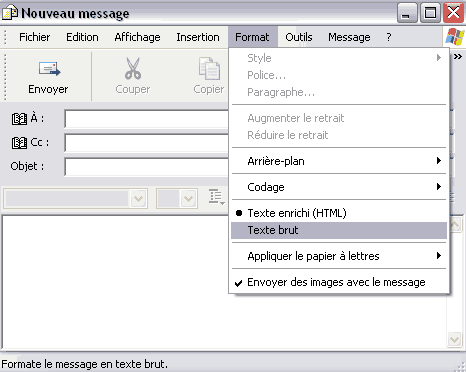This screenshot has width=466, height=372.
Task: Toggle Envoyer des images avec le message
Action: [339, 282]
